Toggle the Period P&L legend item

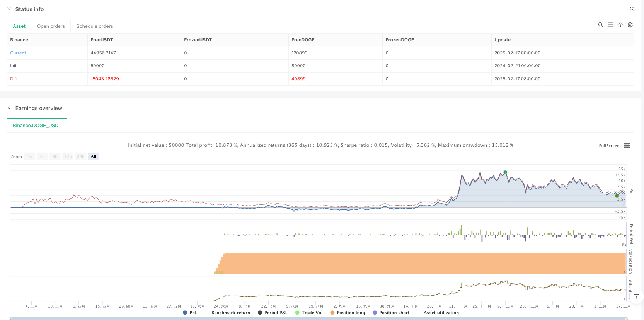[273, 313]
